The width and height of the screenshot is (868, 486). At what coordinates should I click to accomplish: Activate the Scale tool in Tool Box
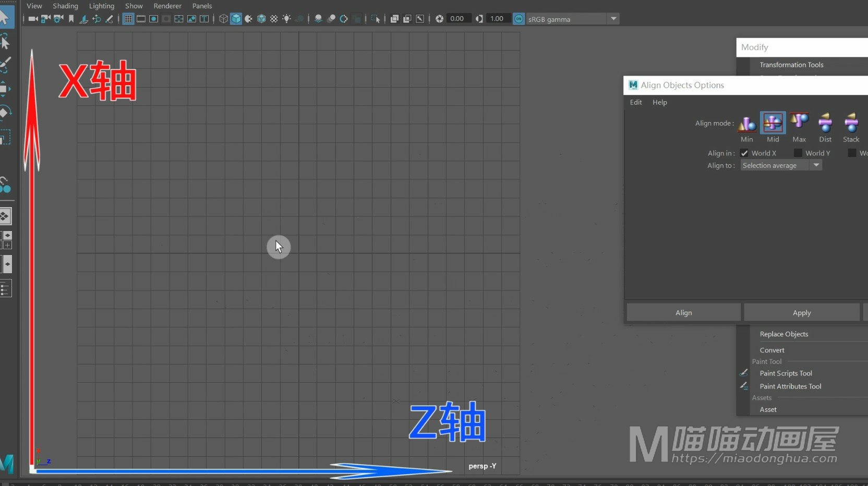point(5,138)
